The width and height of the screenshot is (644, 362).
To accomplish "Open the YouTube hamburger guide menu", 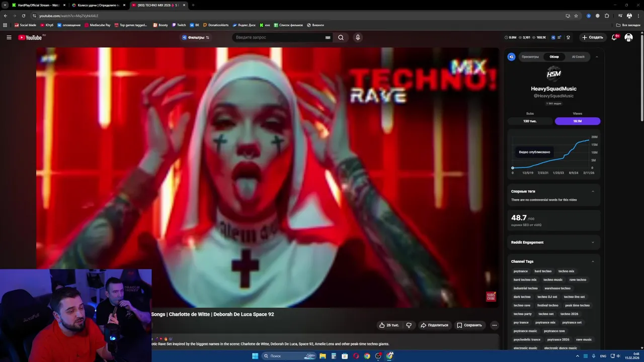I will [x=9, y=37].
